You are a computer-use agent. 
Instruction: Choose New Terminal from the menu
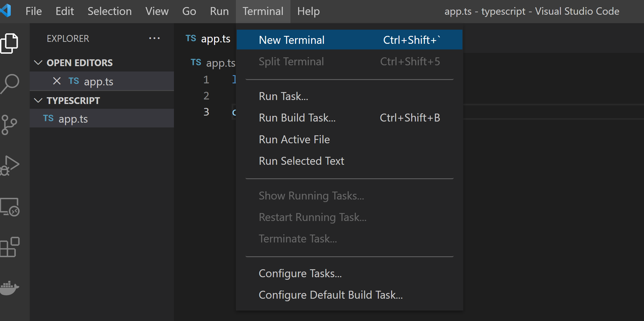[291, 40]
